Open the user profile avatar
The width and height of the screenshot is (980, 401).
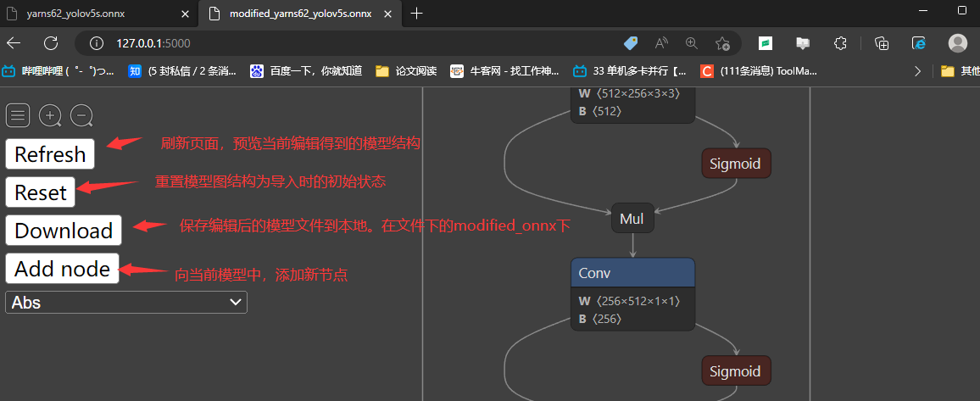point(957,43)
